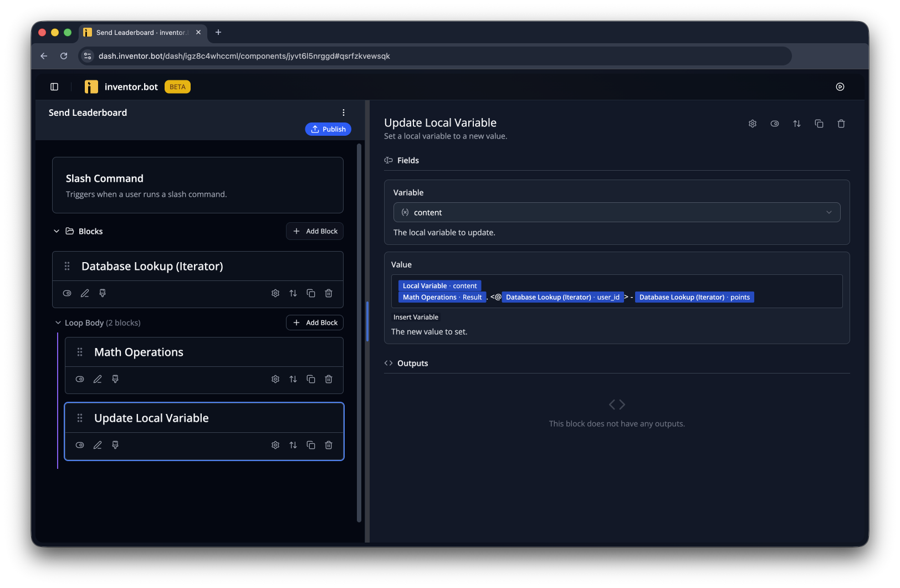This screenshot has width=900, height=588.
Task: Reorder the Database Lookup (Iterator) block
Action: coord(293,293)
